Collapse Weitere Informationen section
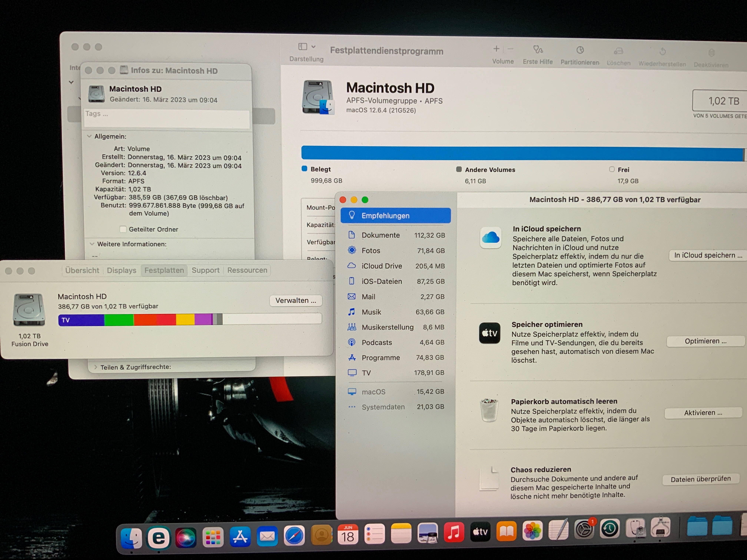The height and width of the screenshot is (560, 747). pyautogui.click(x=92, y=244)
